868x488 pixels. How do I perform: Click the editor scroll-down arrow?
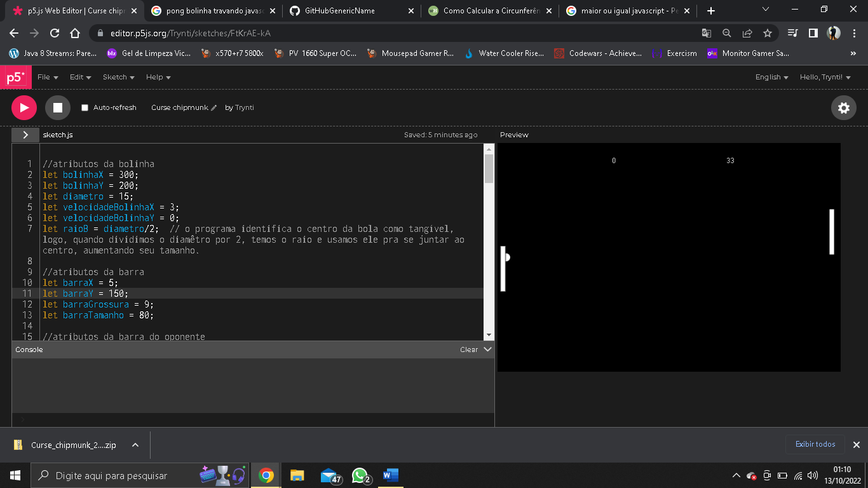[489, 335]
